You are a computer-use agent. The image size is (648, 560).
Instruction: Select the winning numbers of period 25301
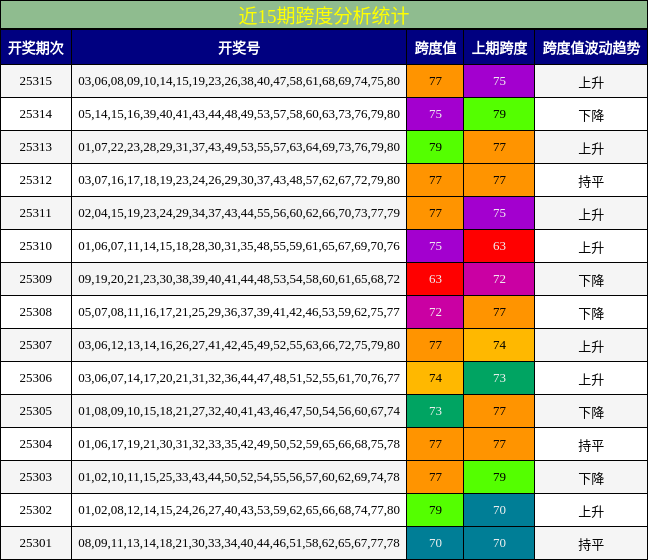(239, 543)
